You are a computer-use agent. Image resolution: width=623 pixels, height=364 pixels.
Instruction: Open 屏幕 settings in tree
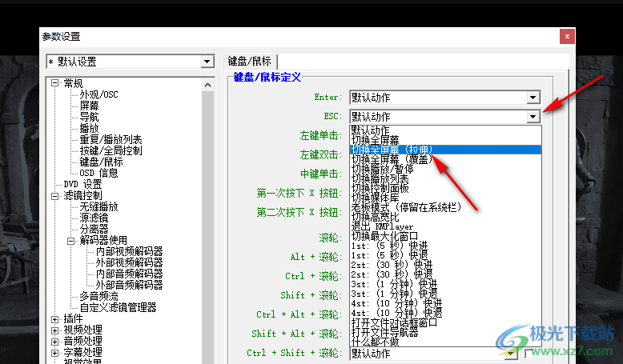(x=89, y=106)
